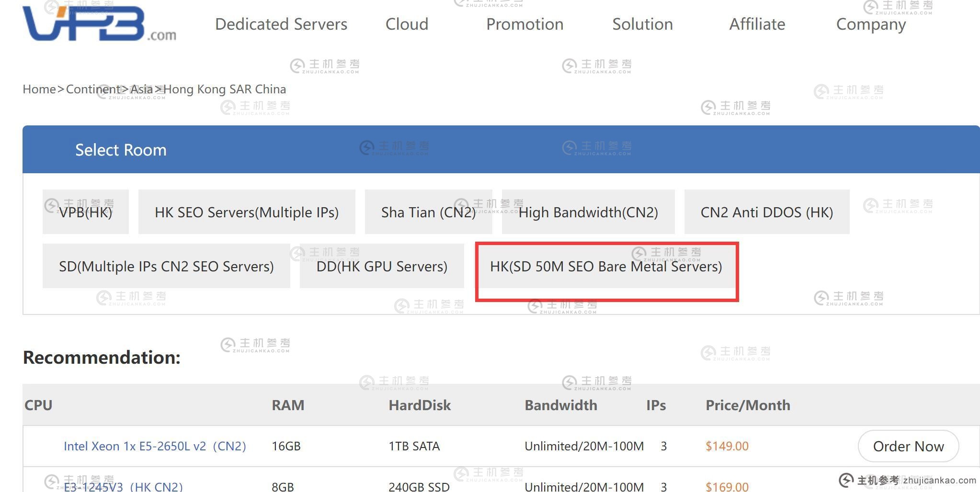The height and width of the screenshot is (492, 980).
Task: Select the VPB(HK) room
Action: [86, 212]
